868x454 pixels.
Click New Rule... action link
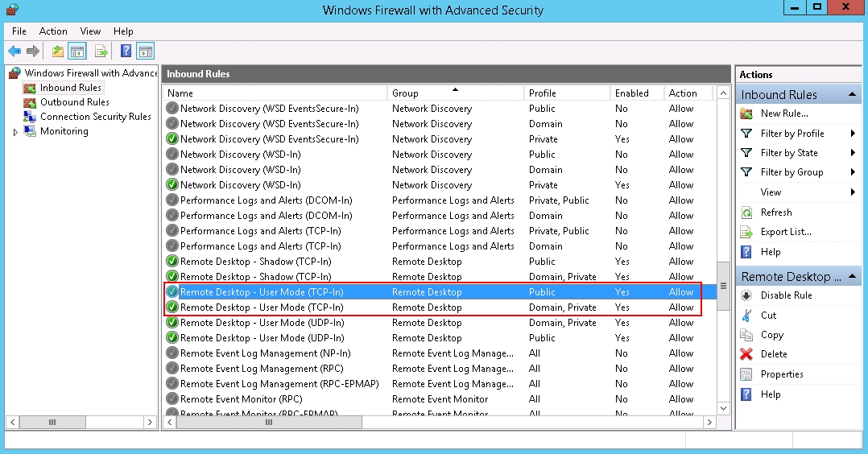point(784,113)
